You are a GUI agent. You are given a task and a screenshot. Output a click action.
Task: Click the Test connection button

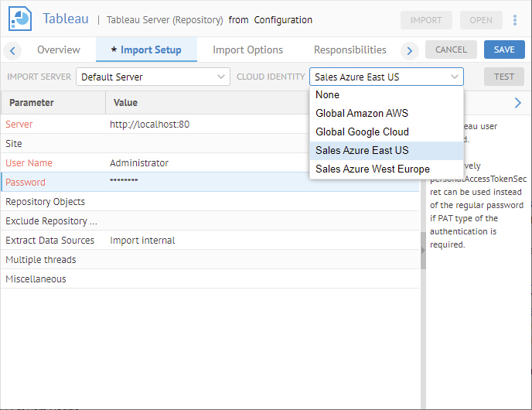click(x=504, y=77)
